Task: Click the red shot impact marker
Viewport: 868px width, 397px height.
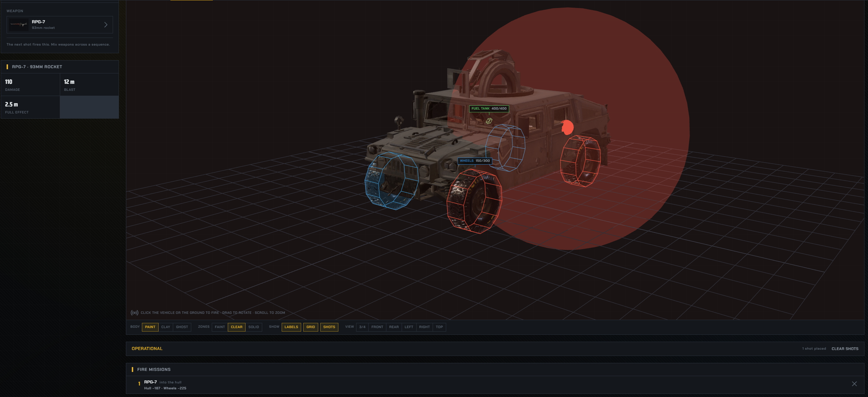Action: pos(568,127)
